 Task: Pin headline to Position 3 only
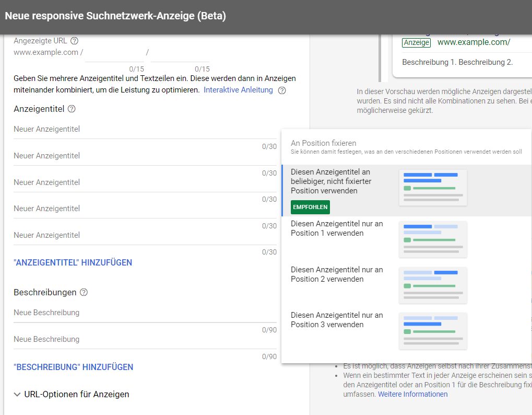coord(336,319)
